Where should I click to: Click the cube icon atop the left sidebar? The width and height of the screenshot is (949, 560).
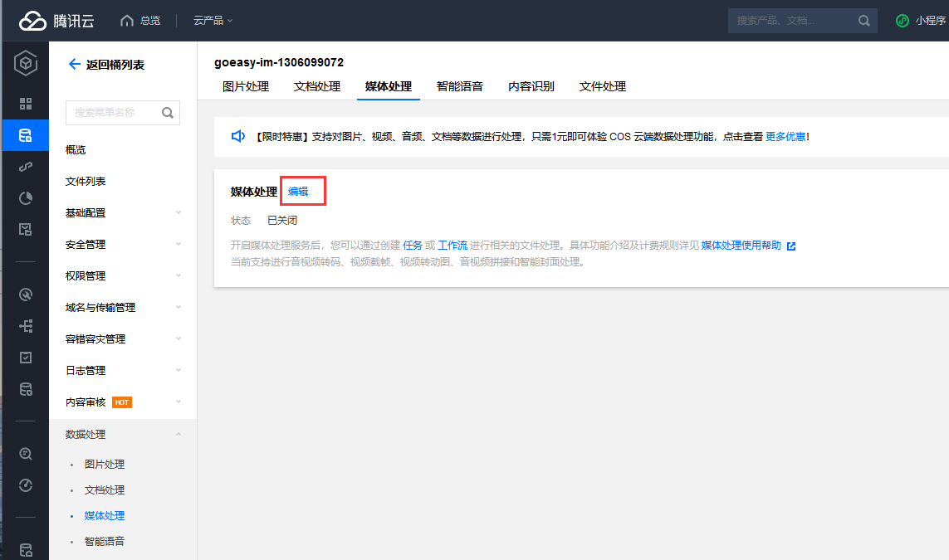click(26, 63)
